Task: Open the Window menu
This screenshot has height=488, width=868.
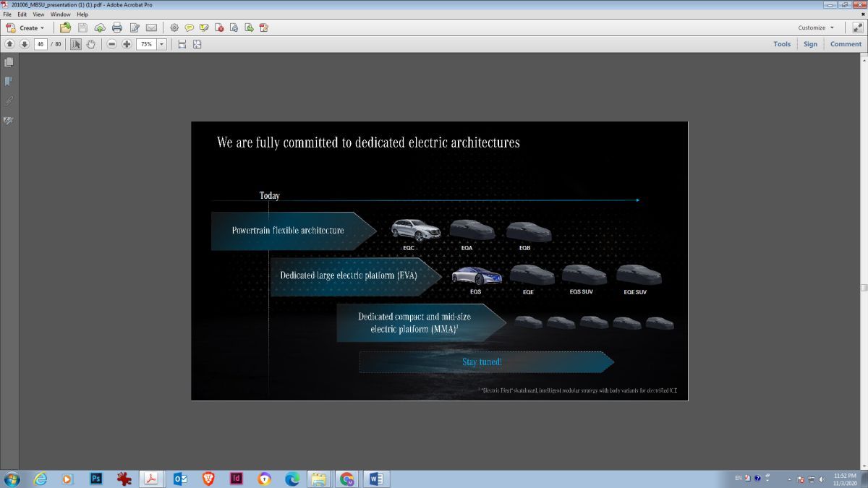Action: [60, 14]
